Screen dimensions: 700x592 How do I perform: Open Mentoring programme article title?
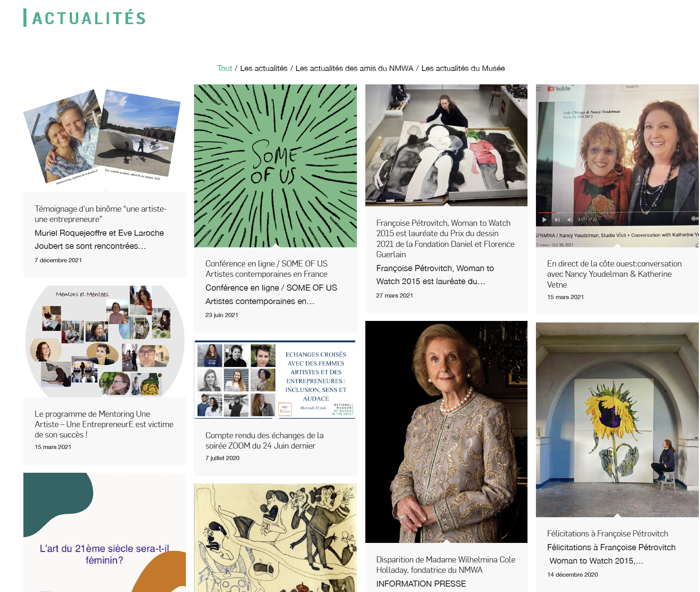coord(104,424)
